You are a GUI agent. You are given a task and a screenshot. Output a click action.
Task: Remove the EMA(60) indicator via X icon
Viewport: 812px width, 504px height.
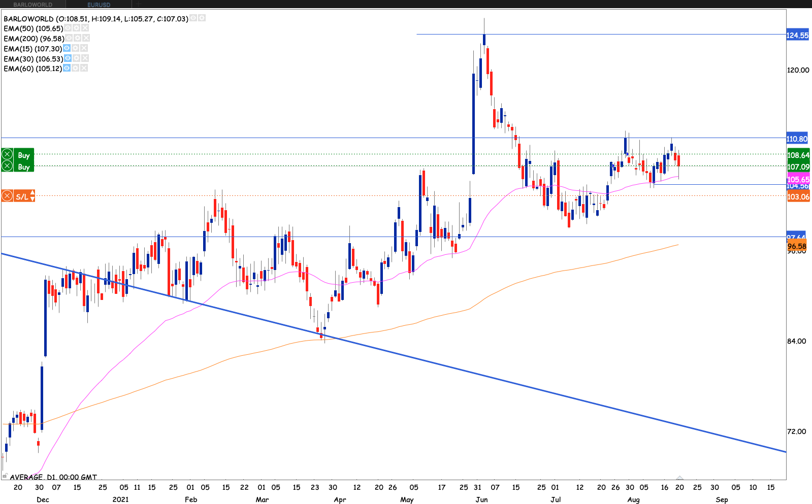point(84,68)
